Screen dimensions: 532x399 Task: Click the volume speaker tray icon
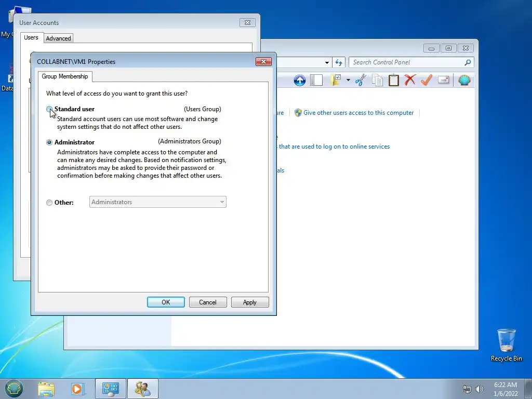coord(480,389)
